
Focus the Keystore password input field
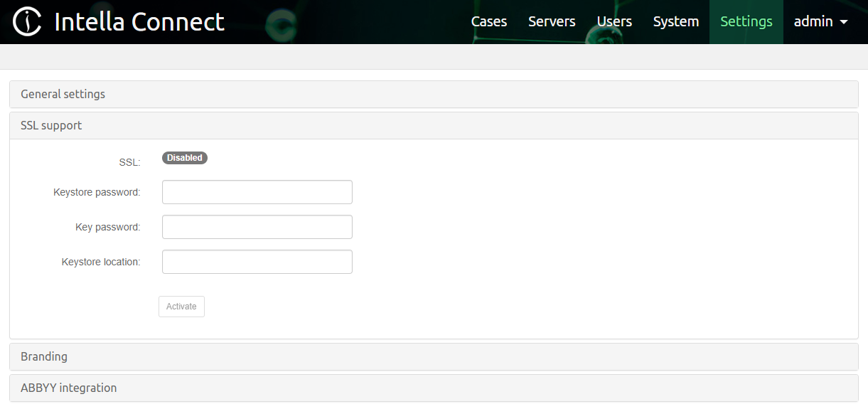coord(257,192)
